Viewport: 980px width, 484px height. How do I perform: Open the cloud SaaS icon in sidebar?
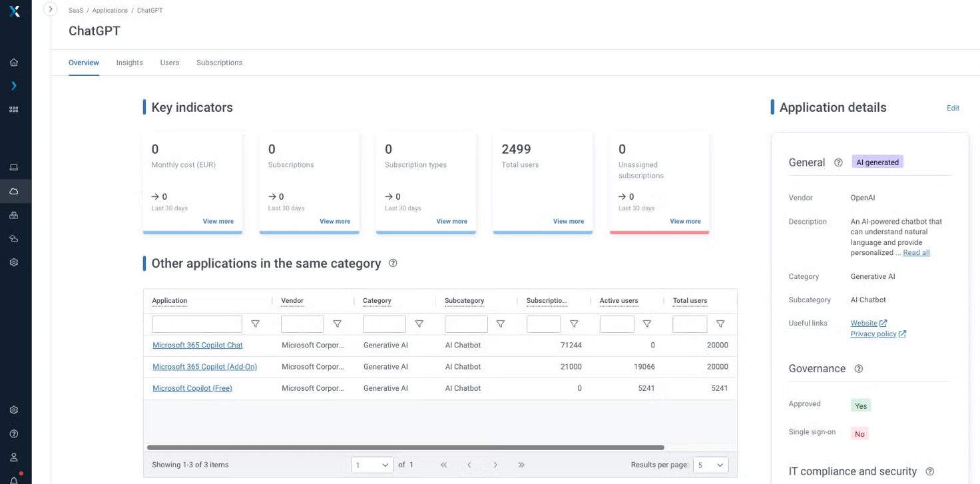(14, 192)
